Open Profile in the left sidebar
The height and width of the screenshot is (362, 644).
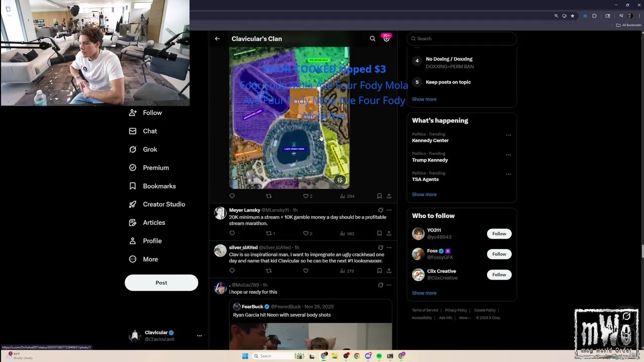pyautogui.click(x=145, y=241)
